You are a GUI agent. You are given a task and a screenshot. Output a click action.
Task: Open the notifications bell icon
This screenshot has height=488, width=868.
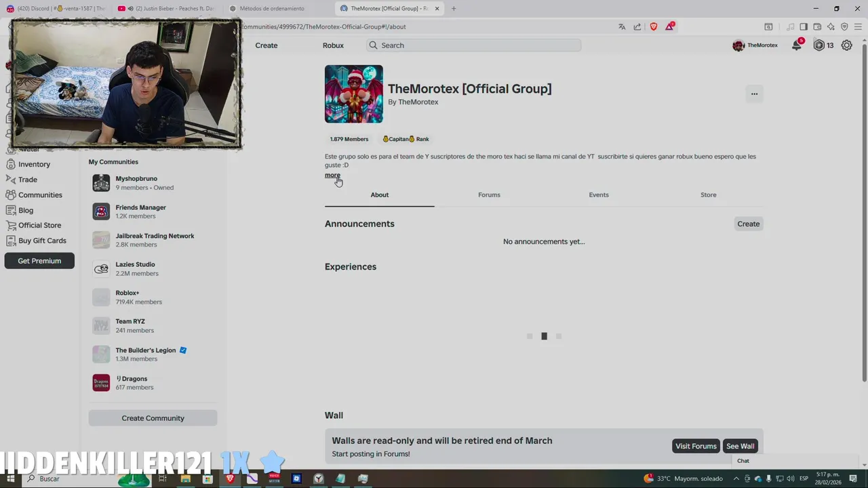click(x=797, y=45)
